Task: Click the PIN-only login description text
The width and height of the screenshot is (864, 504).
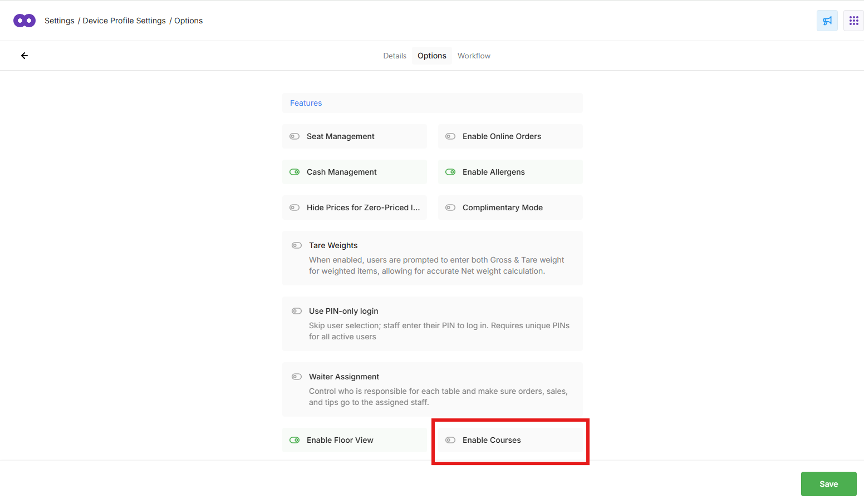Action: pyautogui.click(x=439, y=331)
